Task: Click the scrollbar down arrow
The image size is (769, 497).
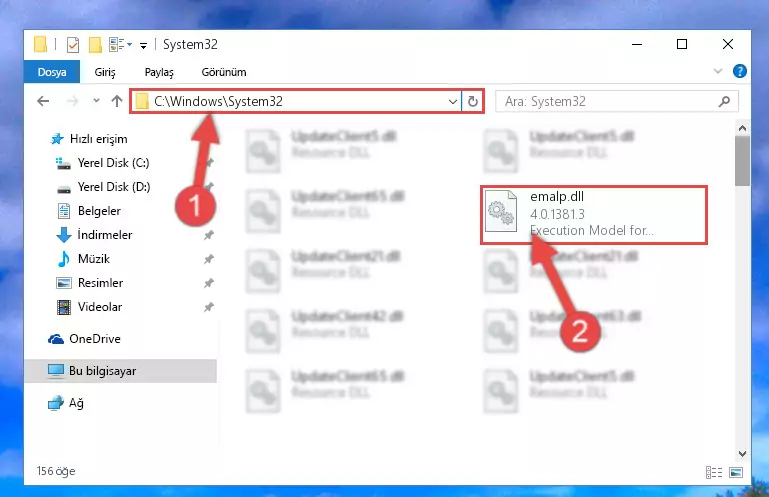Action: tap(743, 454)
